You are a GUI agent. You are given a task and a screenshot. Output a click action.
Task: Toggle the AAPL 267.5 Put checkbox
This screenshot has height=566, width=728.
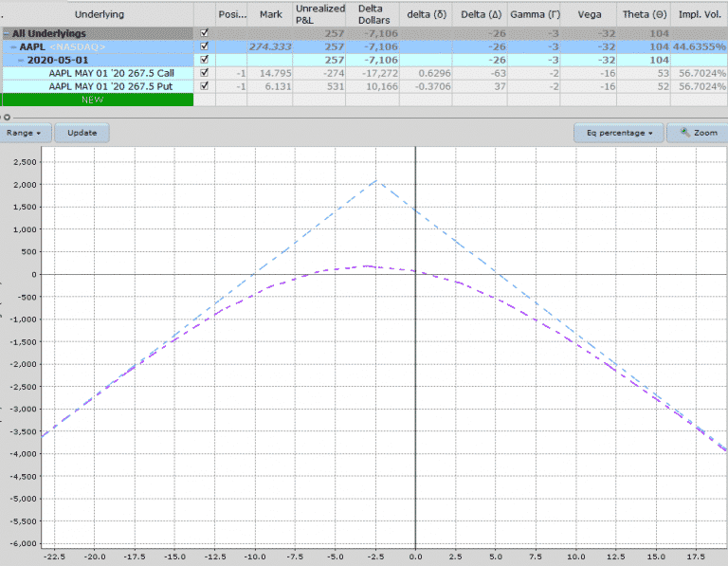coord(205,86)
